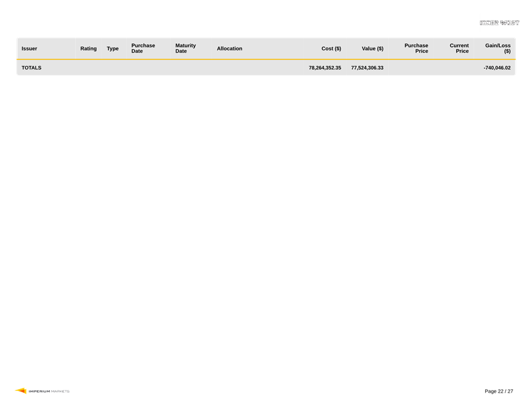This screenshot has width=532, height=411.
Task: Click the total loss figure -740,046.02
Action: (x=497, y=68)
